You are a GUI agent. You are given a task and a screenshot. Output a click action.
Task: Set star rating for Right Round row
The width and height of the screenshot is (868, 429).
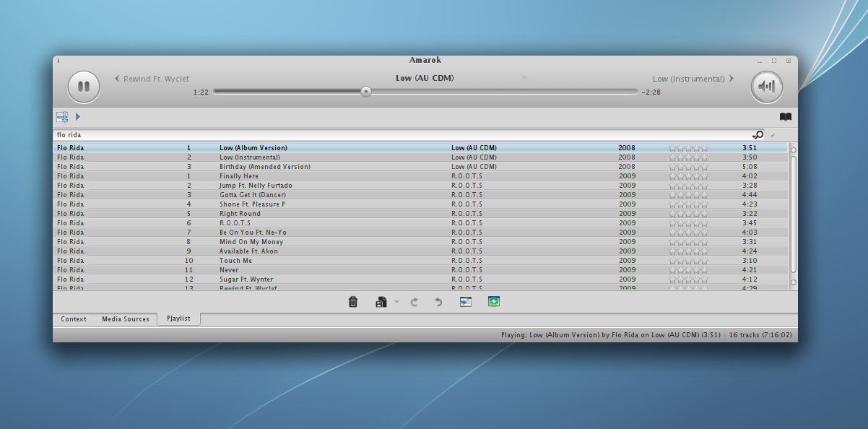point(688,214)
